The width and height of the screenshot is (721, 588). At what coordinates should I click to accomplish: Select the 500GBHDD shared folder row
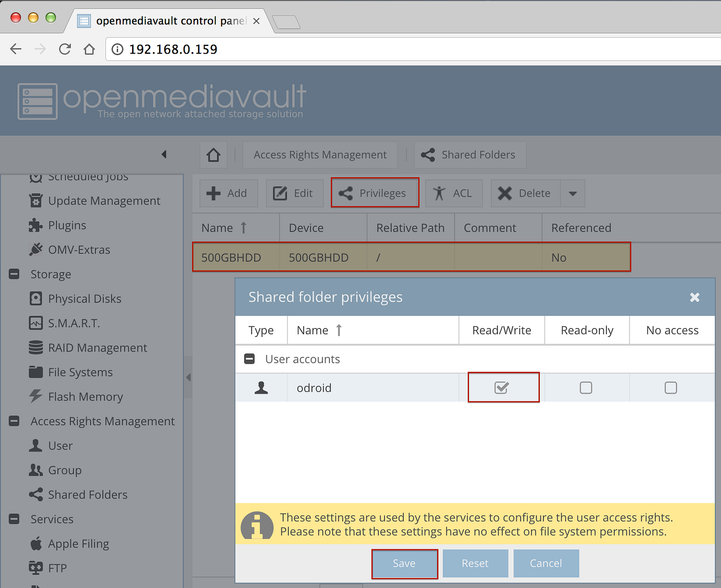pos(411,257)
